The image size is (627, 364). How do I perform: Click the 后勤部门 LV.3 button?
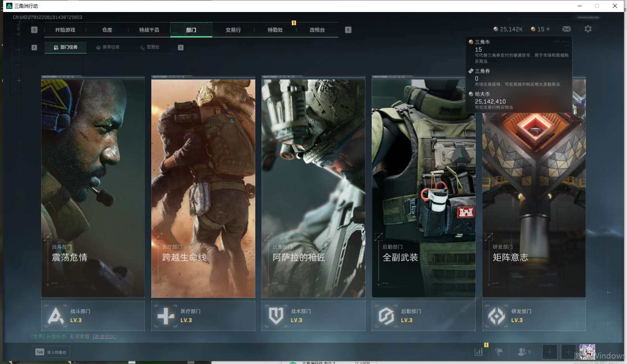(x=423, y=316)
